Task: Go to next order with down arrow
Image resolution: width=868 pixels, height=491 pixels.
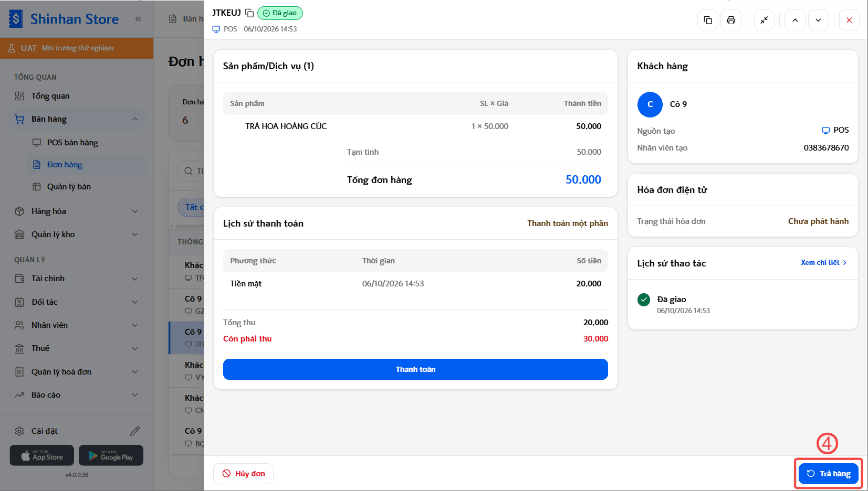Action: click(818, 20)
